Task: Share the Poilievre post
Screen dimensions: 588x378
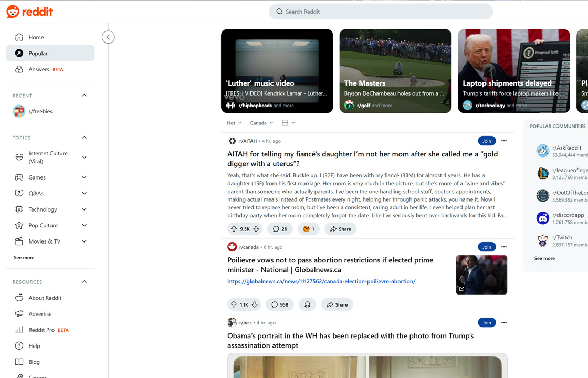Action: pos(337,304)
